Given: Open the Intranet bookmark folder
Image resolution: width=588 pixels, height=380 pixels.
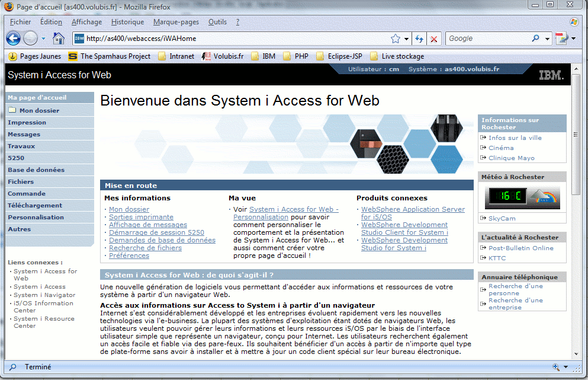Looking at the screenshot, I should tap(176, 56).
